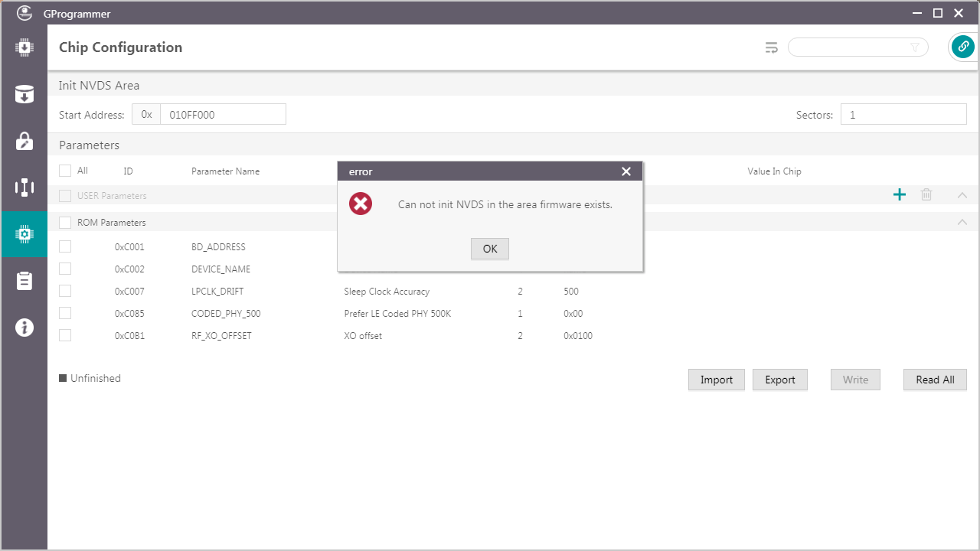The image size is (980, 551).
Task: Click the filter funnel icon in search box
Action: pyautogui.click(x=915, y=47)
